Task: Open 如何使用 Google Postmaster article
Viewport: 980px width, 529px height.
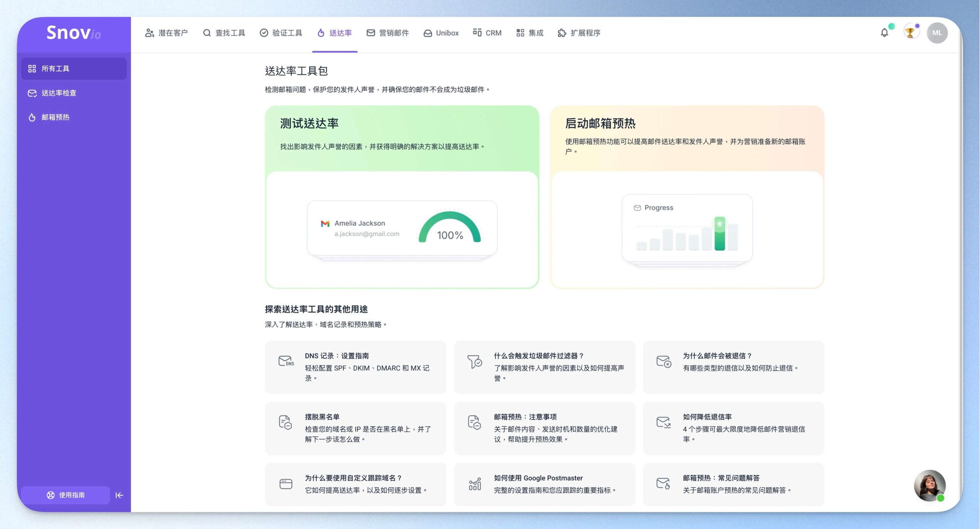Action: tap(544, 484)
